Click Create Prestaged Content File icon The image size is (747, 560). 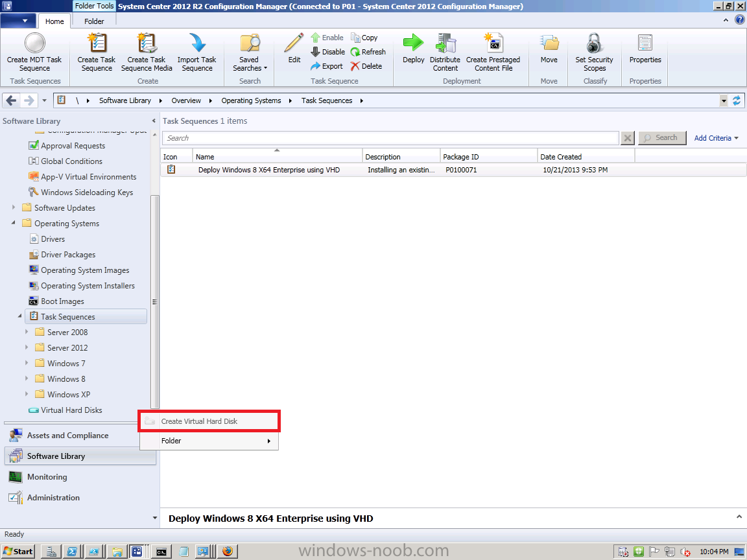(493, 43)
